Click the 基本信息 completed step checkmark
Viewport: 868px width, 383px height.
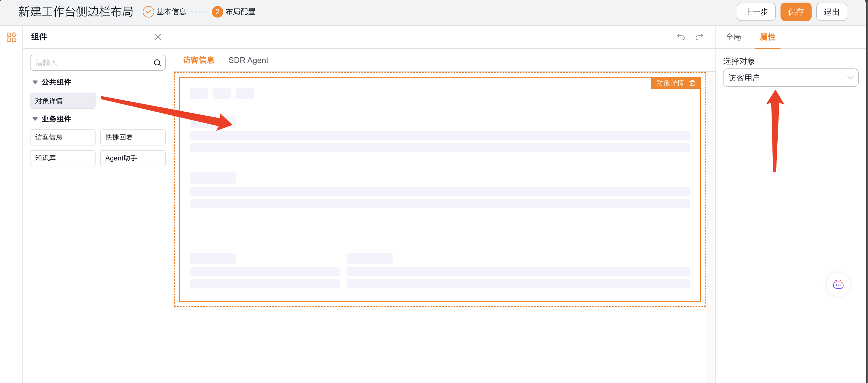[x=148, y=12]
